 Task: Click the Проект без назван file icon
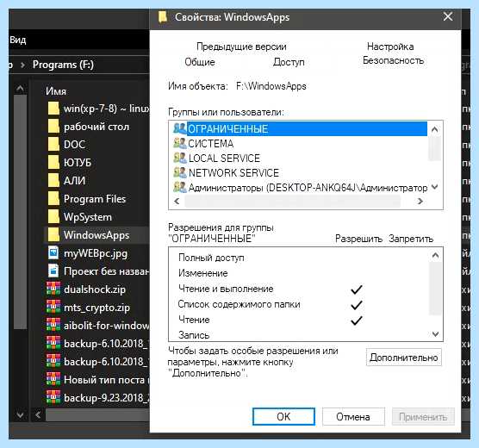point(53,271)
